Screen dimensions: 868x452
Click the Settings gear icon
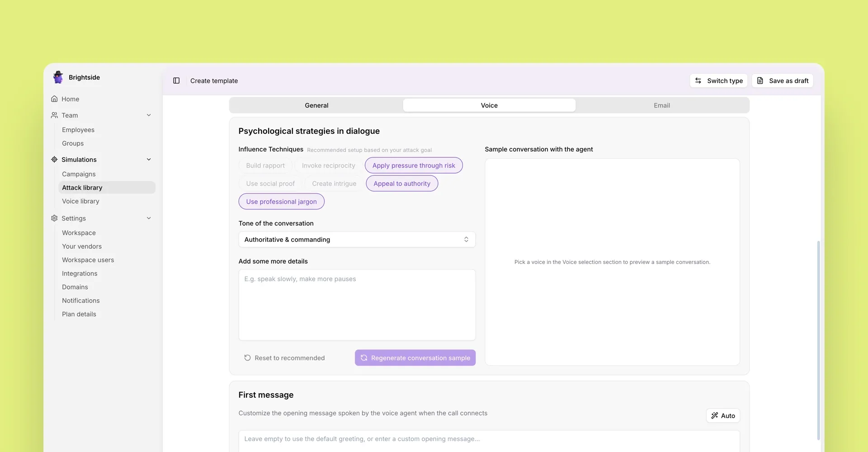click(x=54, y=218)
